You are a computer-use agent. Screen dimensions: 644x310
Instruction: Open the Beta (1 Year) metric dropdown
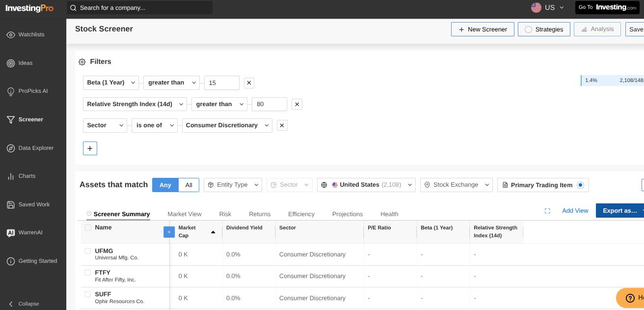coord(111,83)
